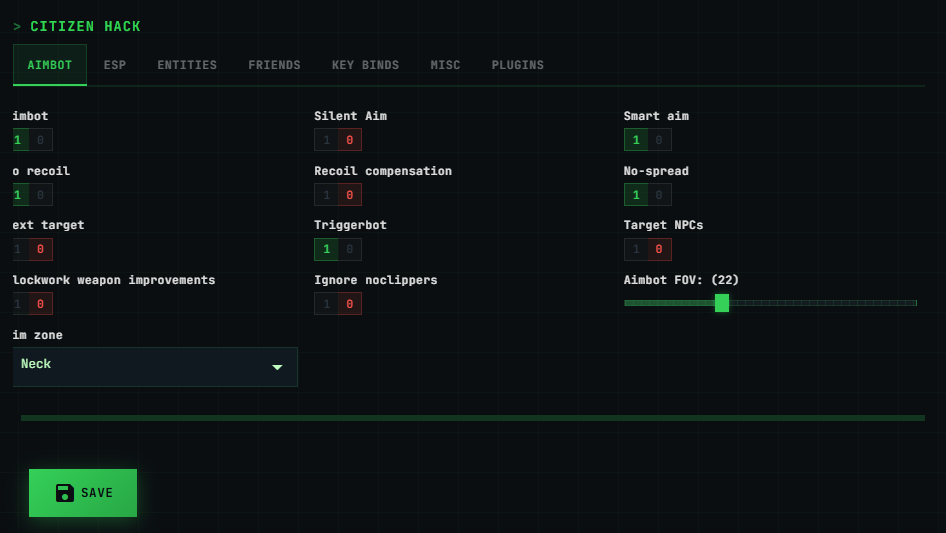Click the Citizen Hack title text
This screenshot has width=946, height=533.
coord(85,27)
